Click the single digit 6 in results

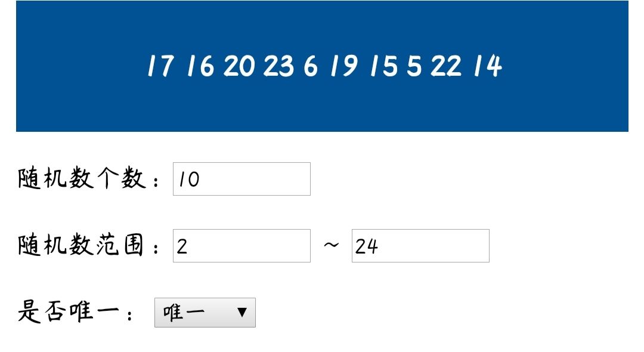point(311,66)
